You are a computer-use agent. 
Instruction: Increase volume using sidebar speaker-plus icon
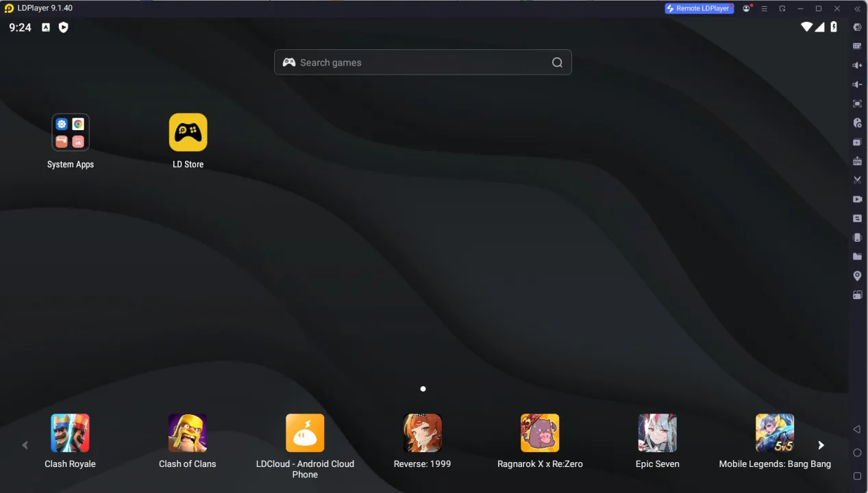[857, 65]
